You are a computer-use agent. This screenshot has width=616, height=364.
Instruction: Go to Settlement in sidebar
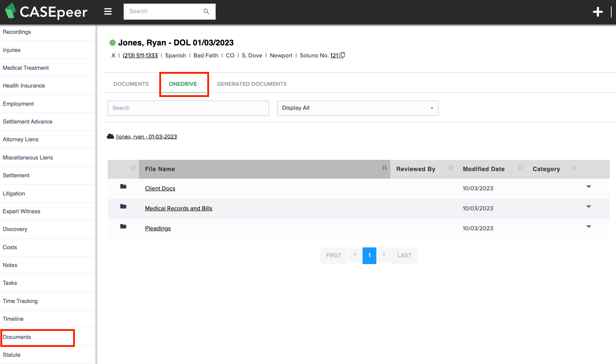click(16, 175)
